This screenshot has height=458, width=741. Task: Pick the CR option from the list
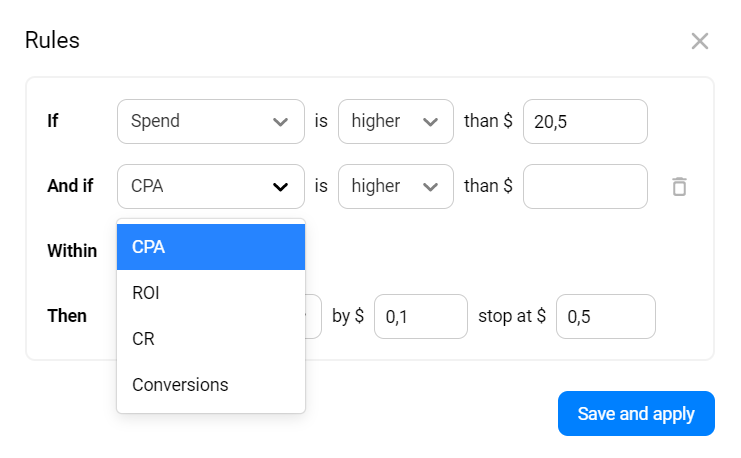pos(210,339)
